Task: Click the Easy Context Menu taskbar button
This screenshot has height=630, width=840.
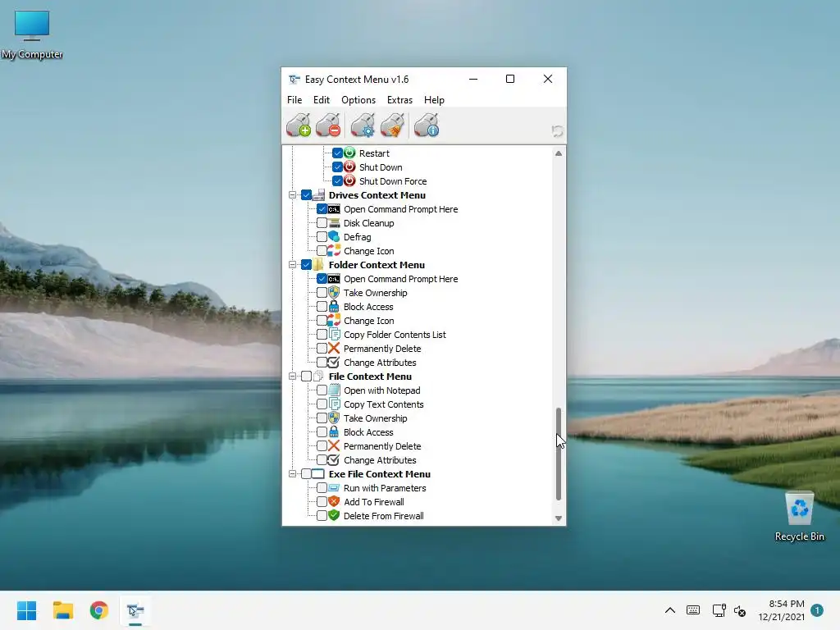Action: pos(135,610)
